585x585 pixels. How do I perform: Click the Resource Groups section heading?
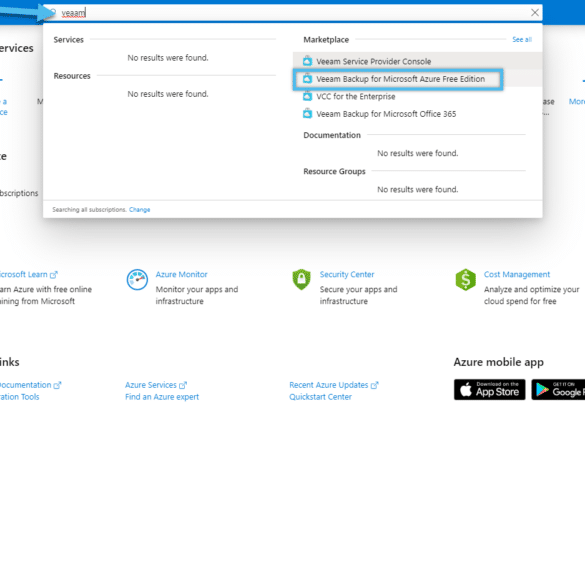point(334,171)
